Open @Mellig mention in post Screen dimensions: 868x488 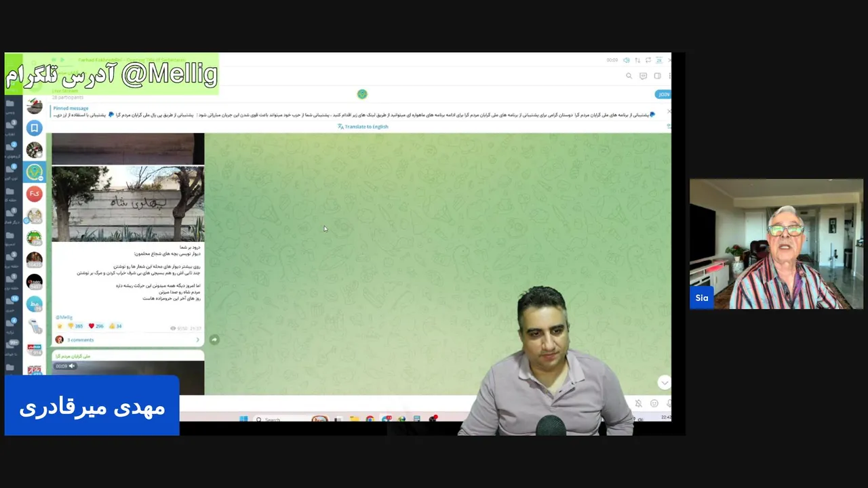(x=64, y=317)
